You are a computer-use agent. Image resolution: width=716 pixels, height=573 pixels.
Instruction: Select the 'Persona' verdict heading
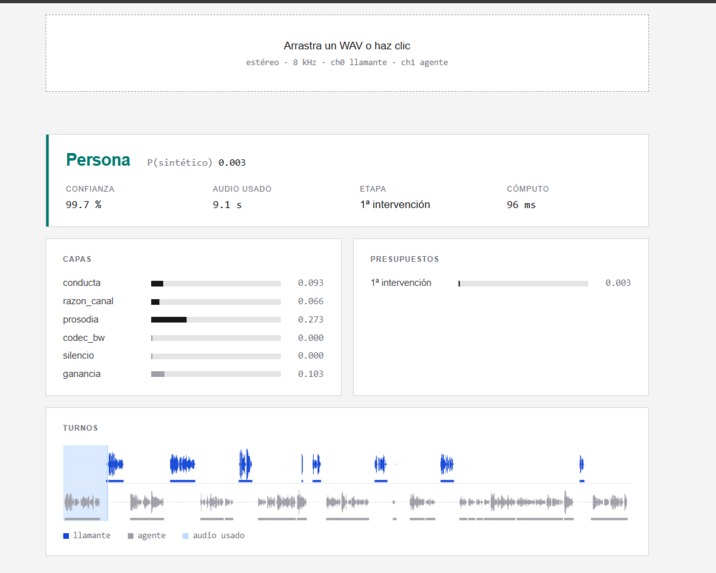[x=98, y=160]
